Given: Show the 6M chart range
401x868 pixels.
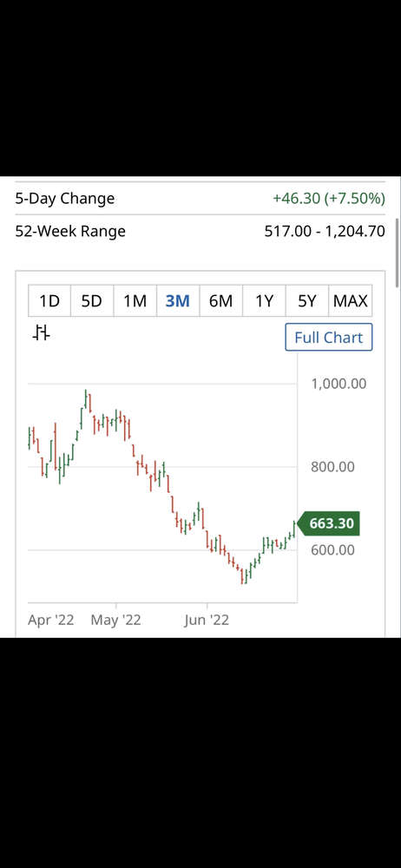Looking at the screenshot, I should point(221,300).
